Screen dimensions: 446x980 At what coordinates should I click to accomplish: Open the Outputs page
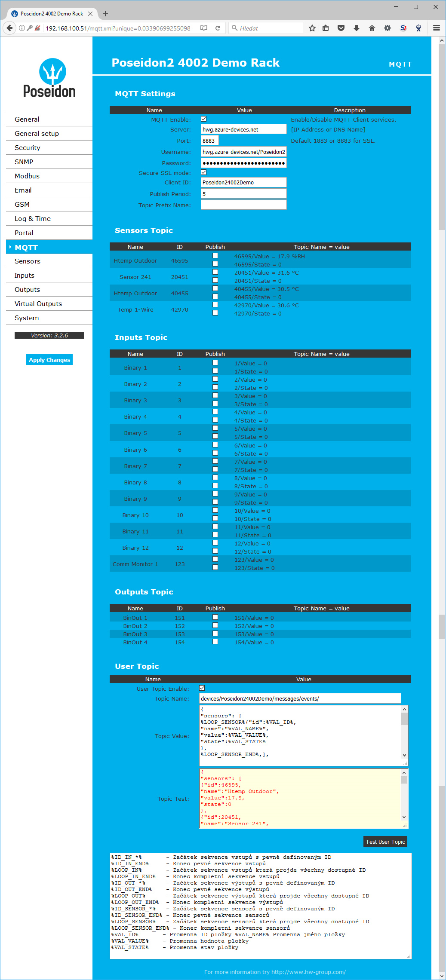pos(49,289)
